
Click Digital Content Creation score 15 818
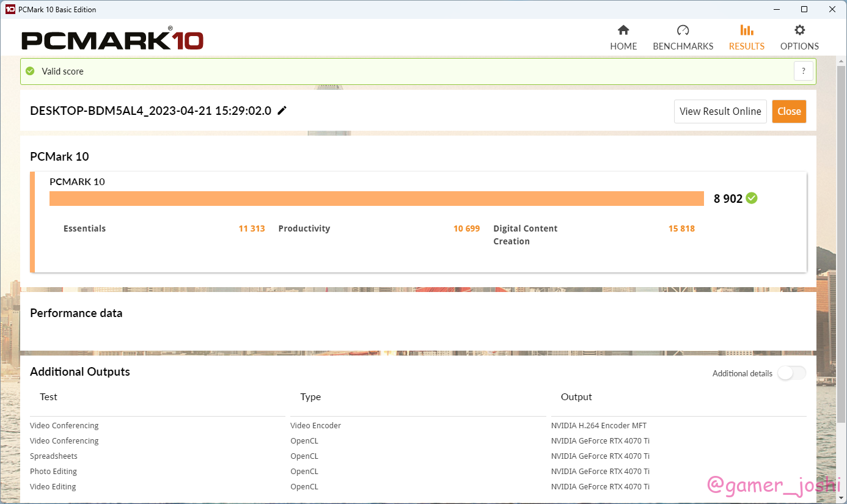tap(681, 228)
